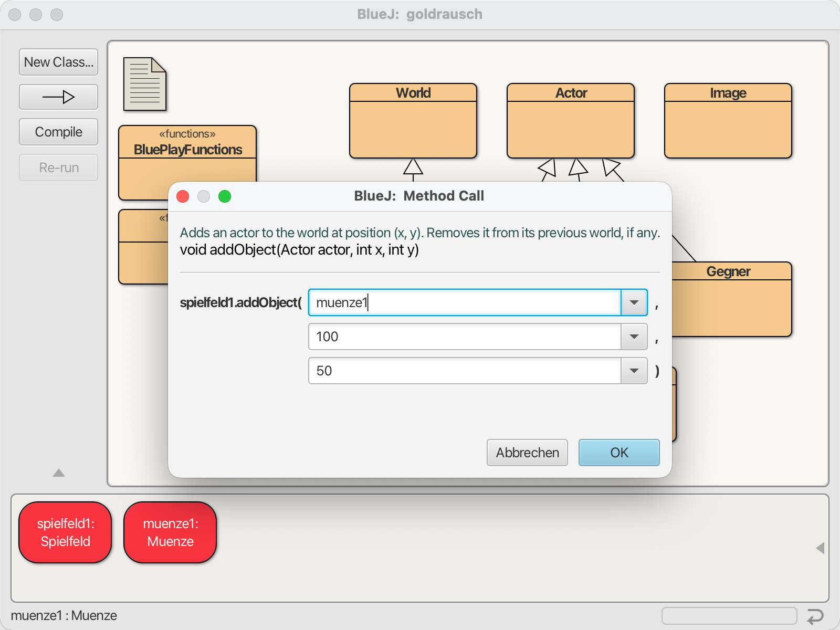Open the x parameter dropdown beside 100
840x630 pixels.
click(634, 337)
